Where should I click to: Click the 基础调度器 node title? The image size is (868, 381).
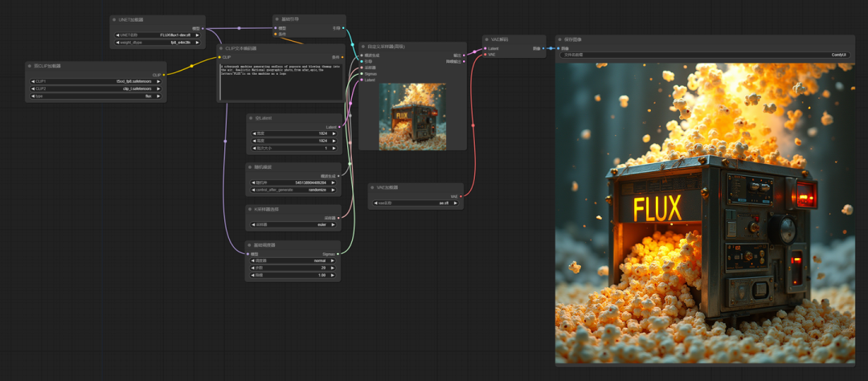264,244
